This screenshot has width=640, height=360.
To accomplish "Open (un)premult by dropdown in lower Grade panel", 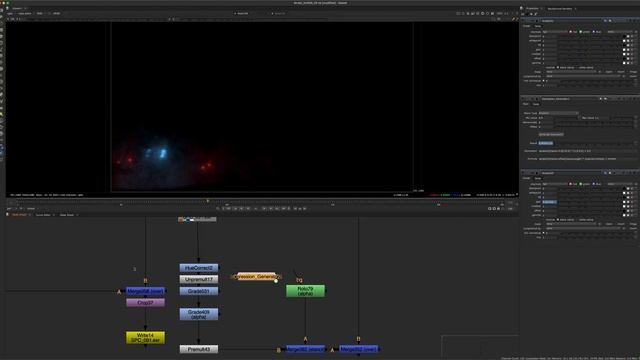I will (583, 229).
